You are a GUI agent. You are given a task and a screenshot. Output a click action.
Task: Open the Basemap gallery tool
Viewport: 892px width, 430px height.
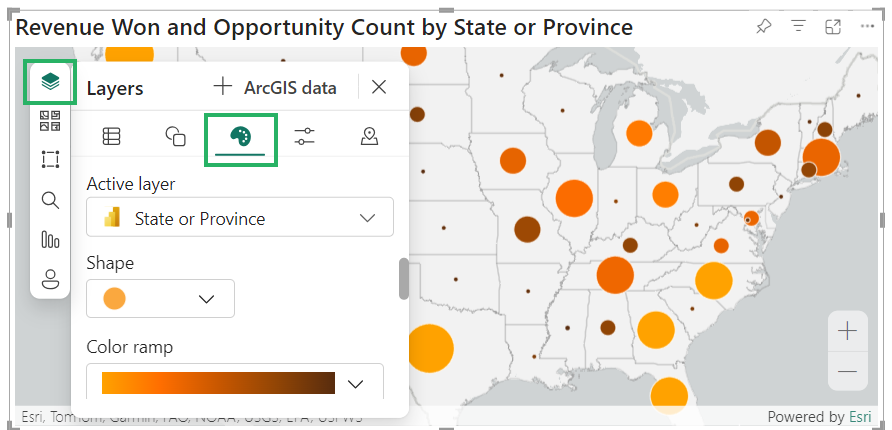[x=50, y=121]
